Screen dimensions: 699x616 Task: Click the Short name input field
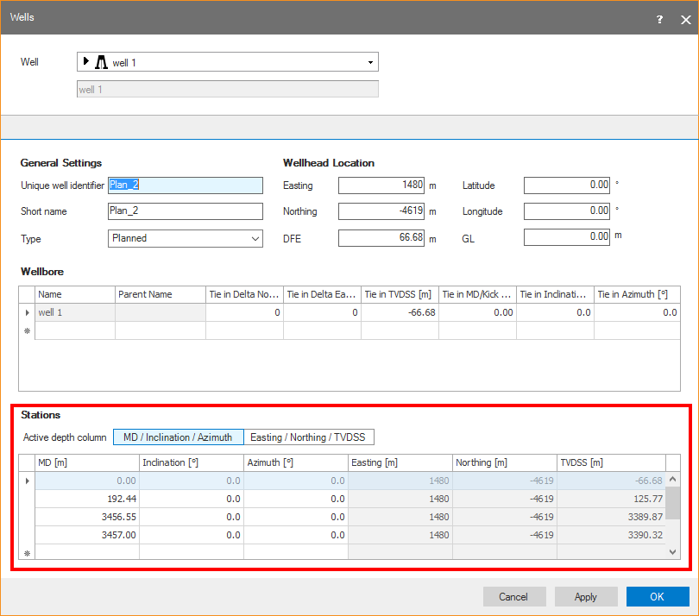185,211
